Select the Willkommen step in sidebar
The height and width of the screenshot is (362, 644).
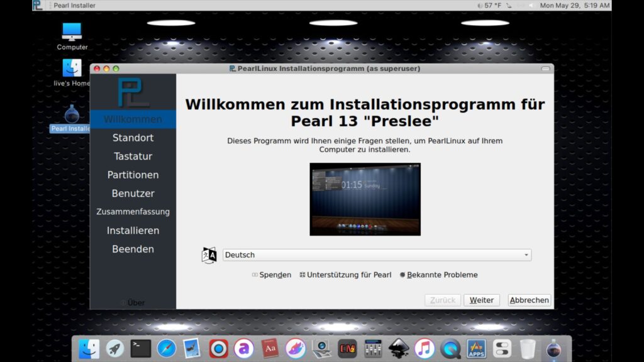(133, 119)
